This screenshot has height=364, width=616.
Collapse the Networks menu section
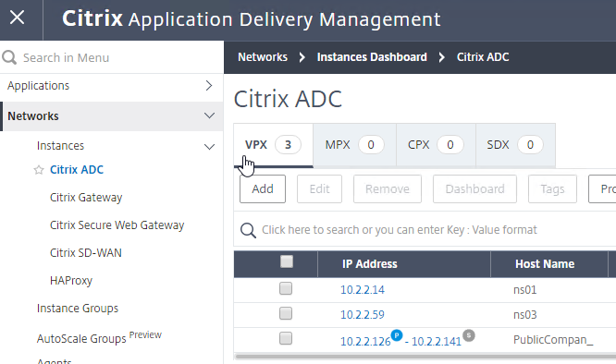coord(209,115)
